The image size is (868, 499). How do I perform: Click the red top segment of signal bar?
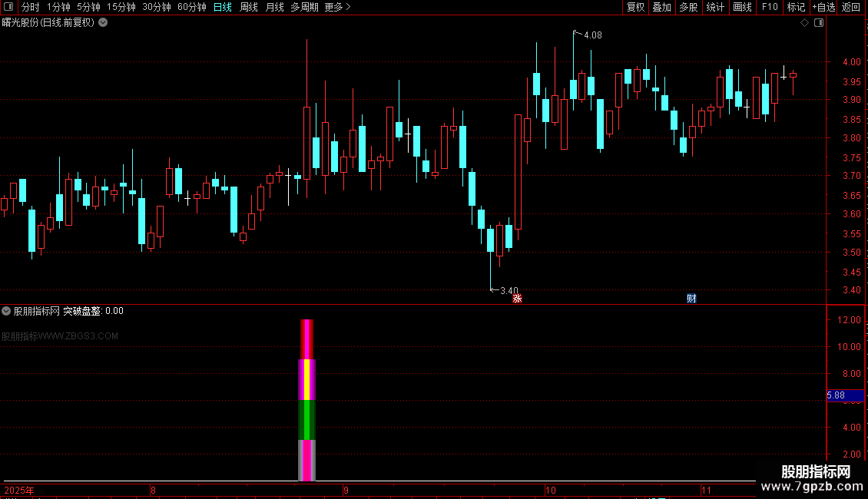coord(306,339)
